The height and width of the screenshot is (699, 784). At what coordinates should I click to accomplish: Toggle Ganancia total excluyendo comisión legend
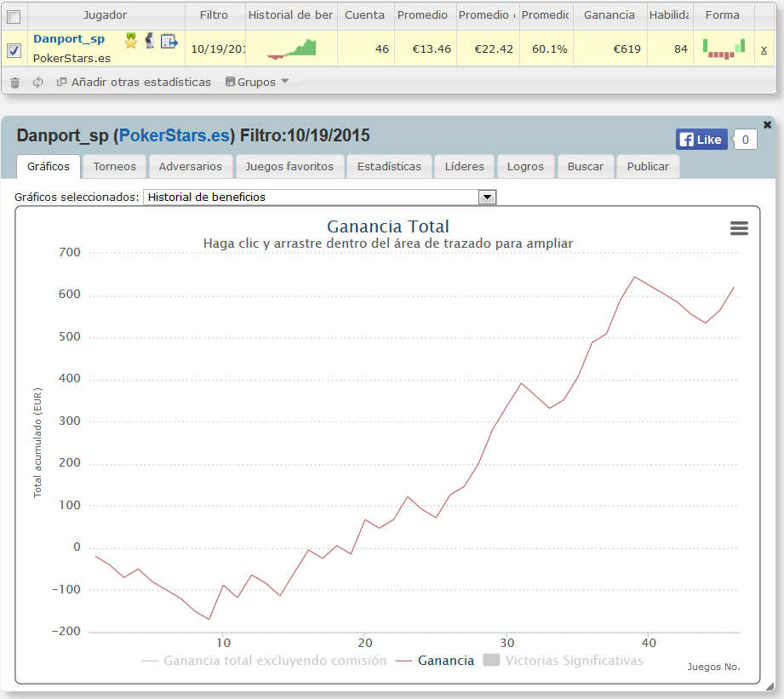(x=264, y=661)
